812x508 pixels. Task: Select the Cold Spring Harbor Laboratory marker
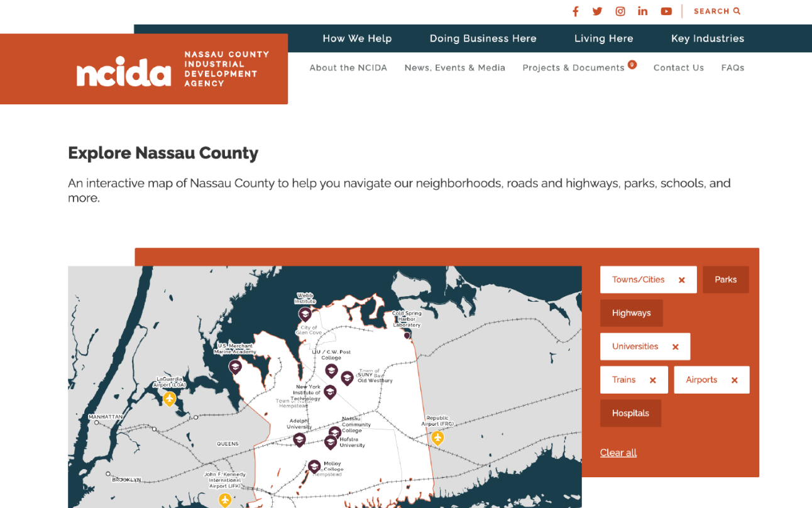coord(407,335)
